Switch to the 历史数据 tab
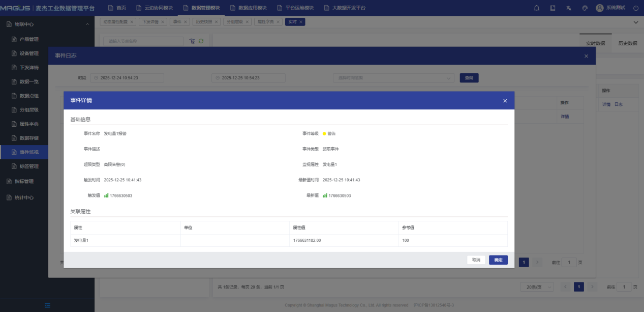Image resolution: width=644 pixels, height=312 pixels. point(627,43)
